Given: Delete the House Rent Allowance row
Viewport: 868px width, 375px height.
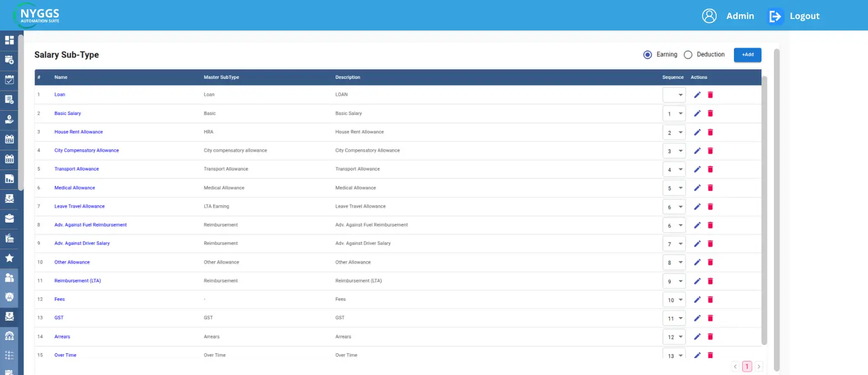Looking at the screenshot, I should (x=710, y=132).
